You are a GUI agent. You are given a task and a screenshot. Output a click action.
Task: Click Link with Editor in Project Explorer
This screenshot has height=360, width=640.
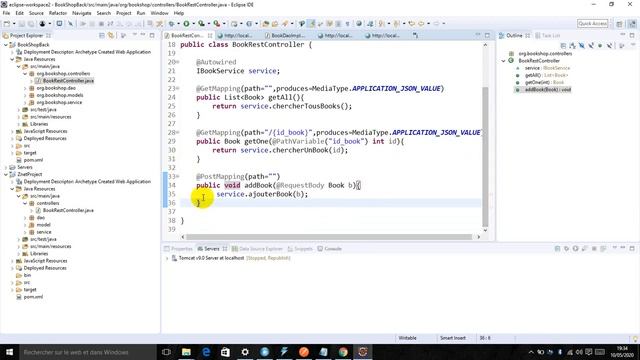pos(111,36)
